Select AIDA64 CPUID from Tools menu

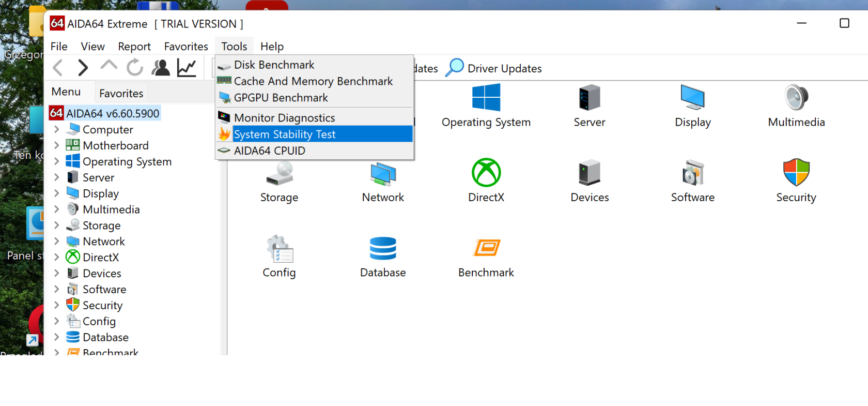pyautogui.click(x=269, y=151)
